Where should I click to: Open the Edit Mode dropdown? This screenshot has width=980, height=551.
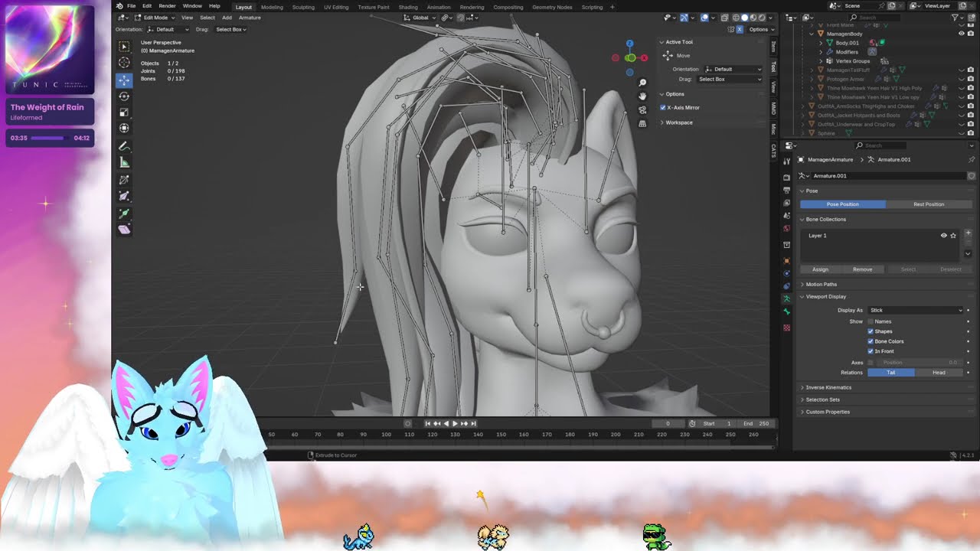[x=155, y=18]
